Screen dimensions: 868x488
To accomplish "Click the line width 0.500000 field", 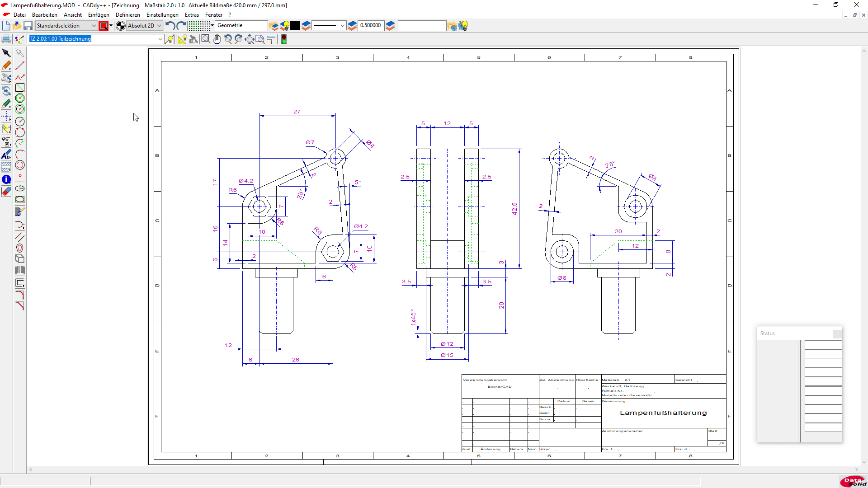I will pos(371,26).
